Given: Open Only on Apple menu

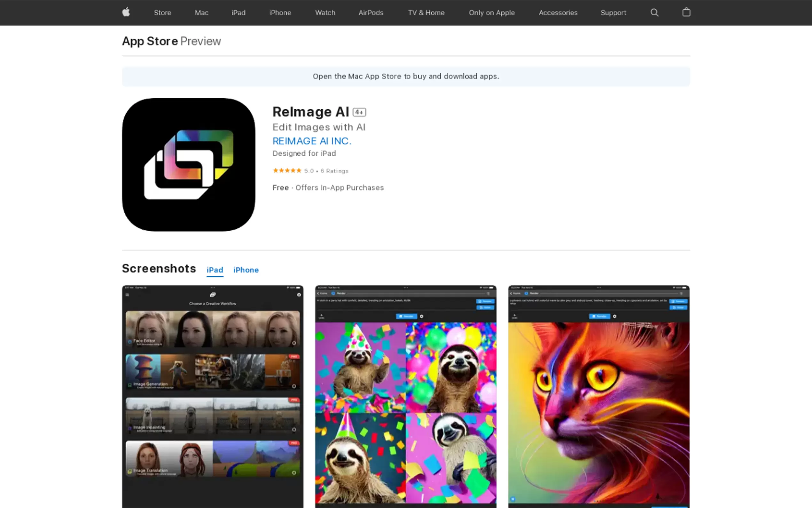Looking at the screenshot, I should (491, 13).
